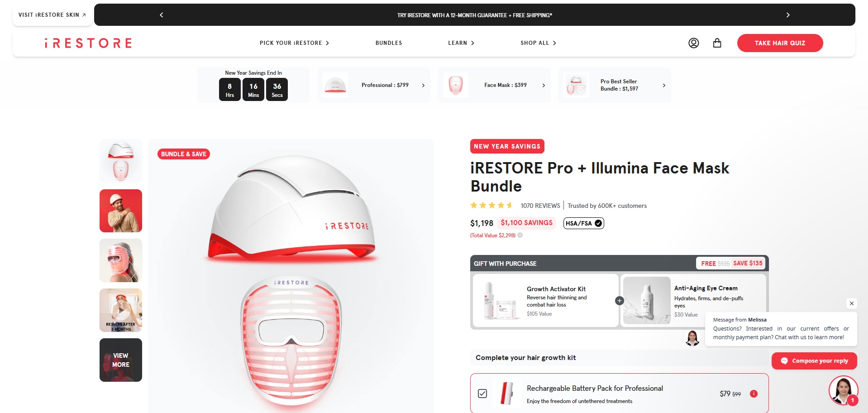Open the Visit iRestore Skin link

pyautogui.click(x=52, y=15)
